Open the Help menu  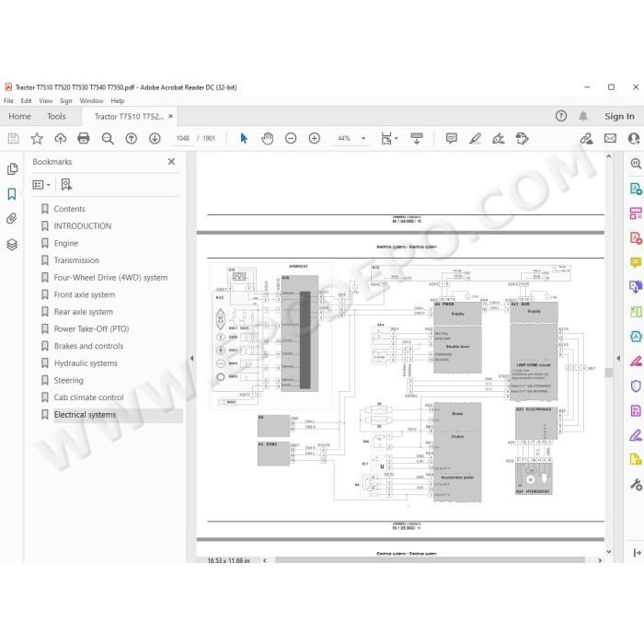click(118, 100)
